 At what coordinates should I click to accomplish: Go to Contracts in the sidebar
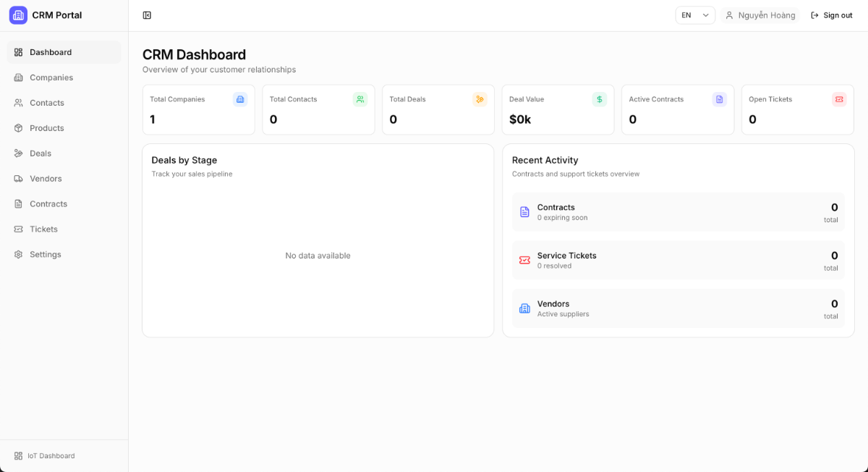pos(64,204)
